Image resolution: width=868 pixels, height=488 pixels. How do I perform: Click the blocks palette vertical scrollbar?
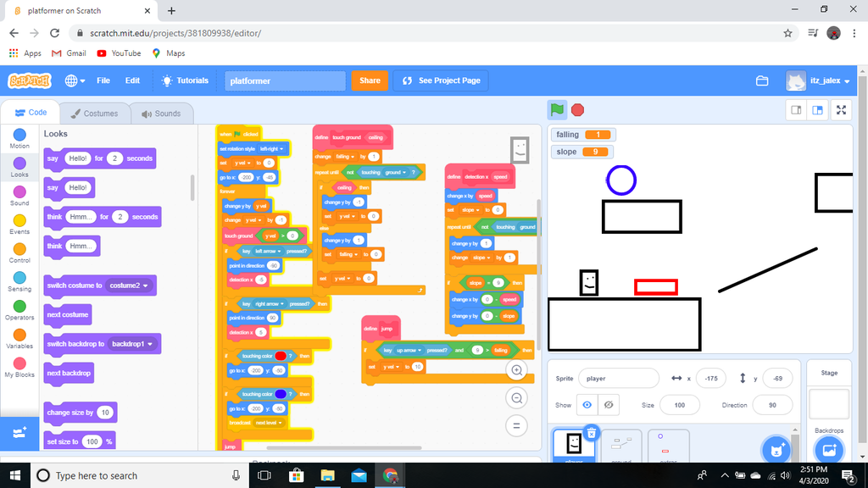coord(192,188)
